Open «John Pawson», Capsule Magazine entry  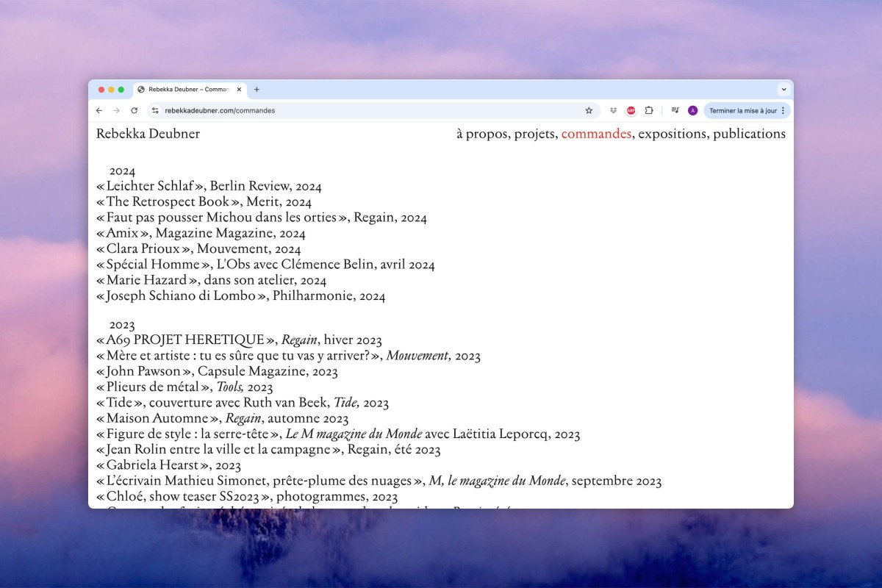pyautogui.click(x=217, y=371)
